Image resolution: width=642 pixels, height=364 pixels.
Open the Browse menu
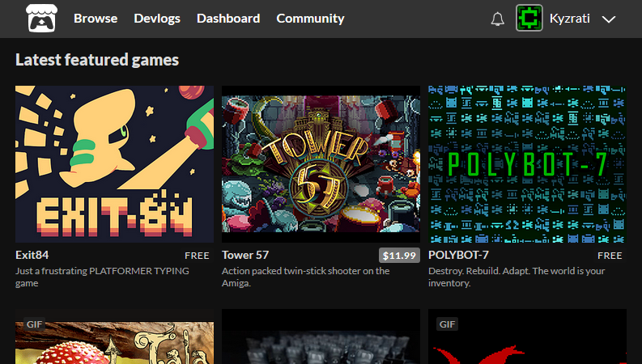pyautogui.click(x=96, y=19)
